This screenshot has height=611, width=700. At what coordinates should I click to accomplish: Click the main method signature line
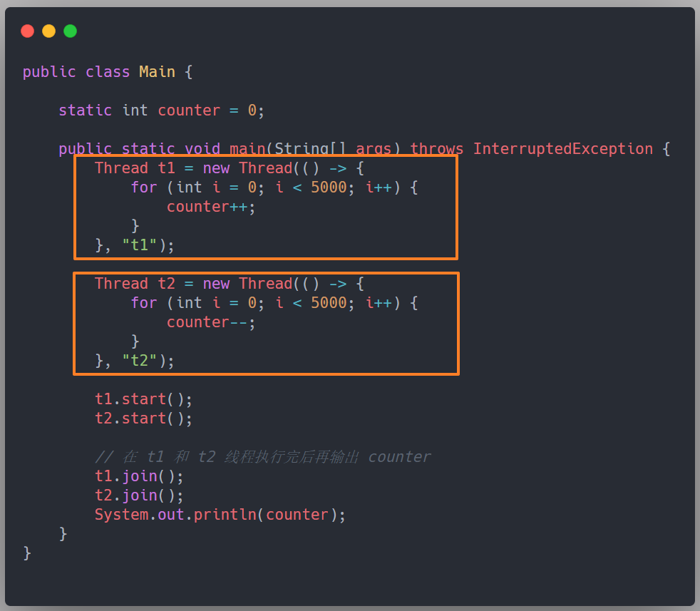(285, 148)
